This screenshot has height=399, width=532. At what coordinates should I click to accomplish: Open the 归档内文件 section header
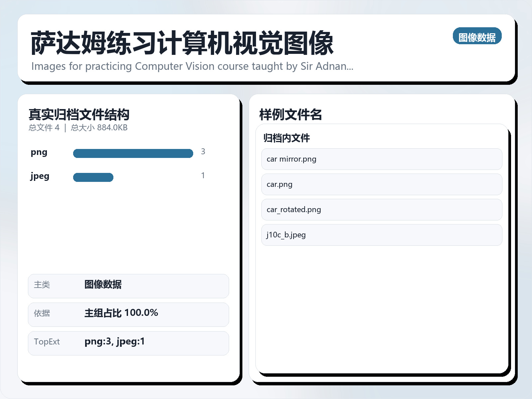pos(286,138)
